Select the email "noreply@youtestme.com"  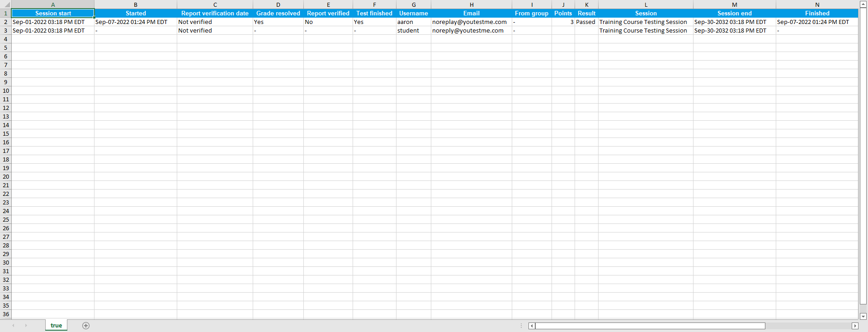coord(472,30)
